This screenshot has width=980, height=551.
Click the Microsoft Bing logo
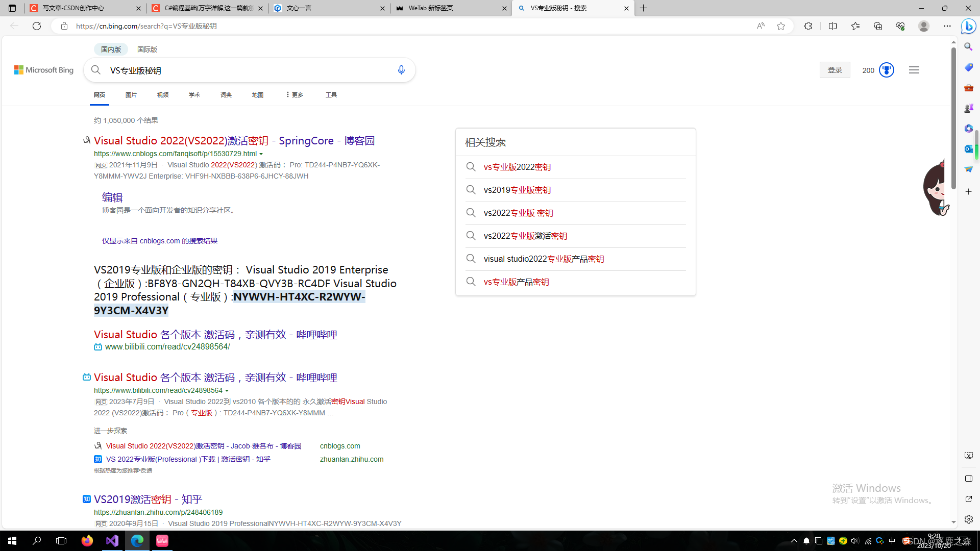(x=44, y=70)
